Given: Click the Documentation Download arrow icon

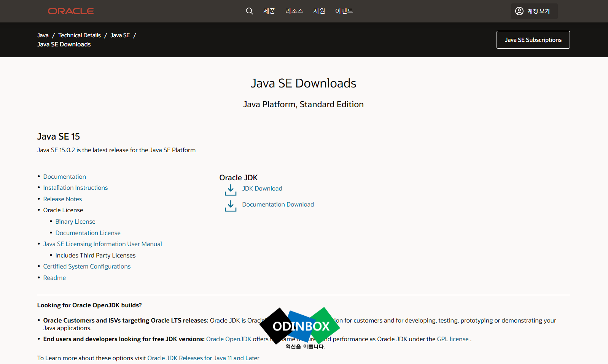Looking at the screenshot, I should pos(231,206).
